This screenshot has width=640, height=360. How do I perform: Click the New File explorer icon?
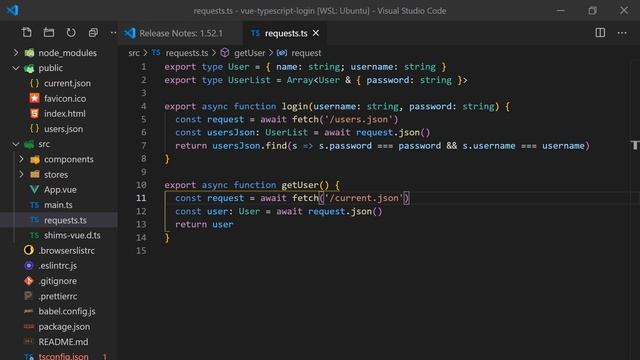[27, 33]
